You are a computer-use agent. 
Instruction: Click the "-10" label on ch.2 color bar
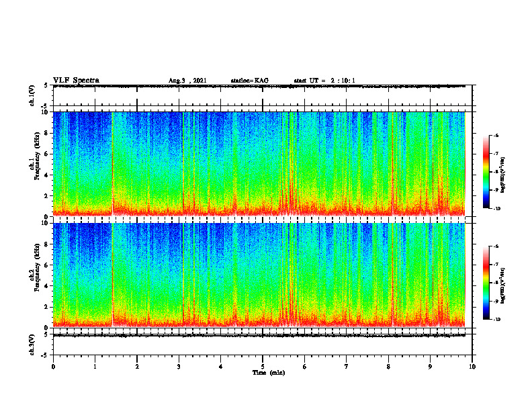click(x=496, y=320)
